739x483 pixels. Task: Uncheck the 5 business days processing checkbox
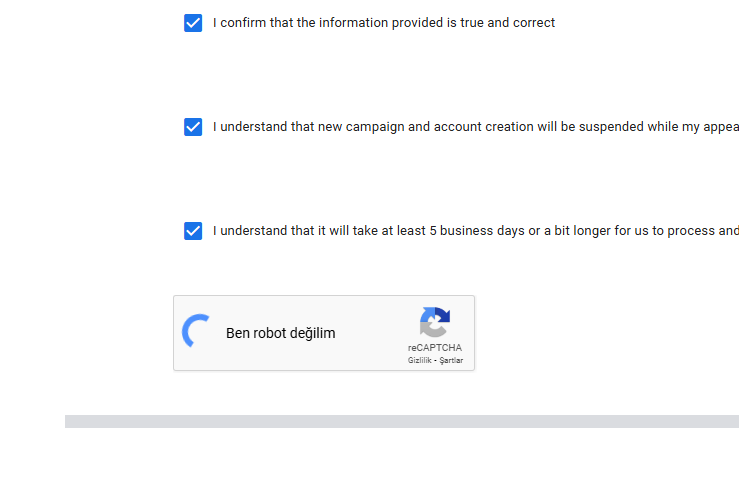pos(193,231)
